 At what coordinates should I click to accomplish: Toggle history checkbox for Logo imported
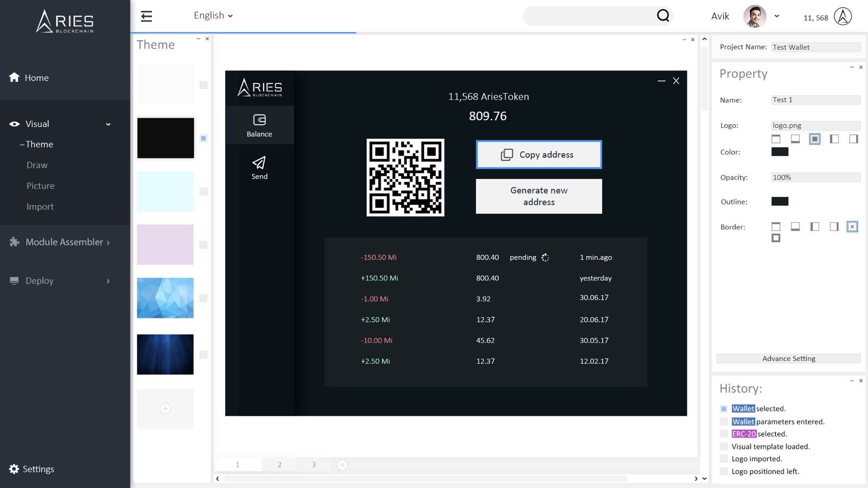pyautogui.click(x=724, y=459)
